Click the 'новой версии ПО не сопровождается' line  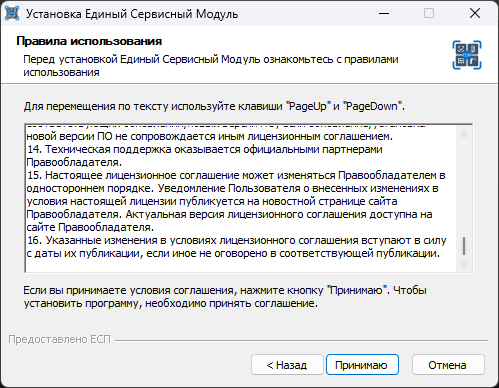click(210, 136)
